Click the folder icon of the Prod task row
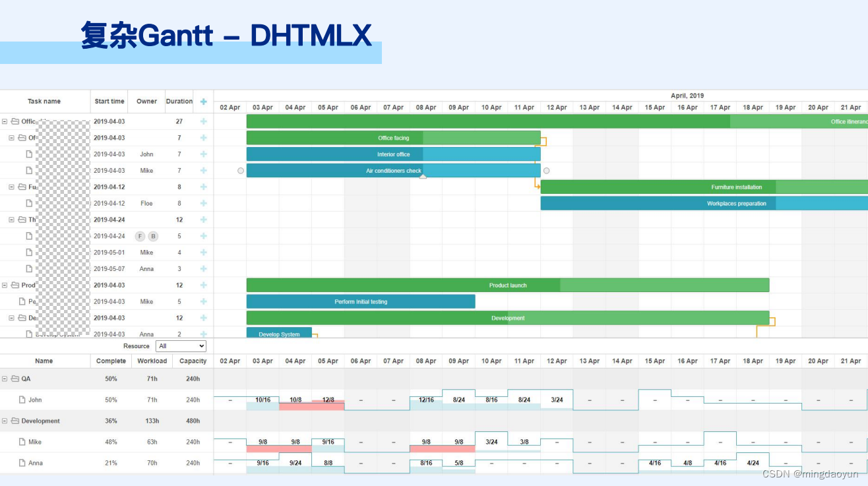868x486 pixels. click(15, 285)
